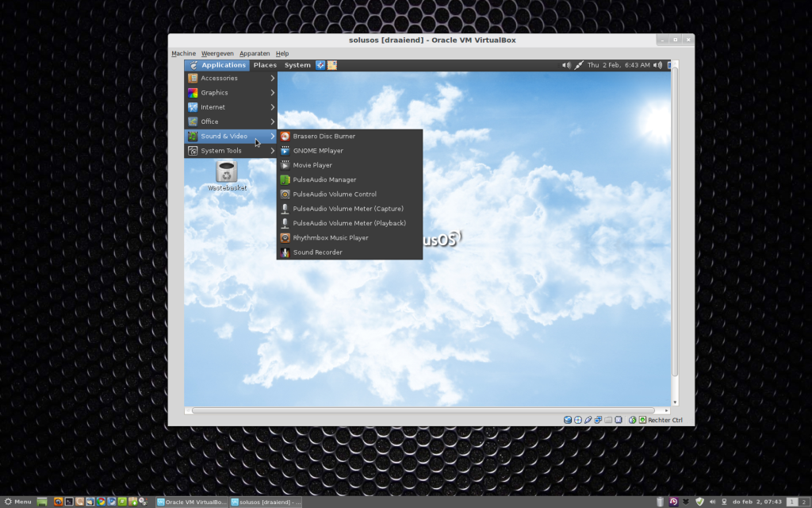Click VirtualBox USB devices status icon
812x508 pixels.
click(x=588, y=420)
